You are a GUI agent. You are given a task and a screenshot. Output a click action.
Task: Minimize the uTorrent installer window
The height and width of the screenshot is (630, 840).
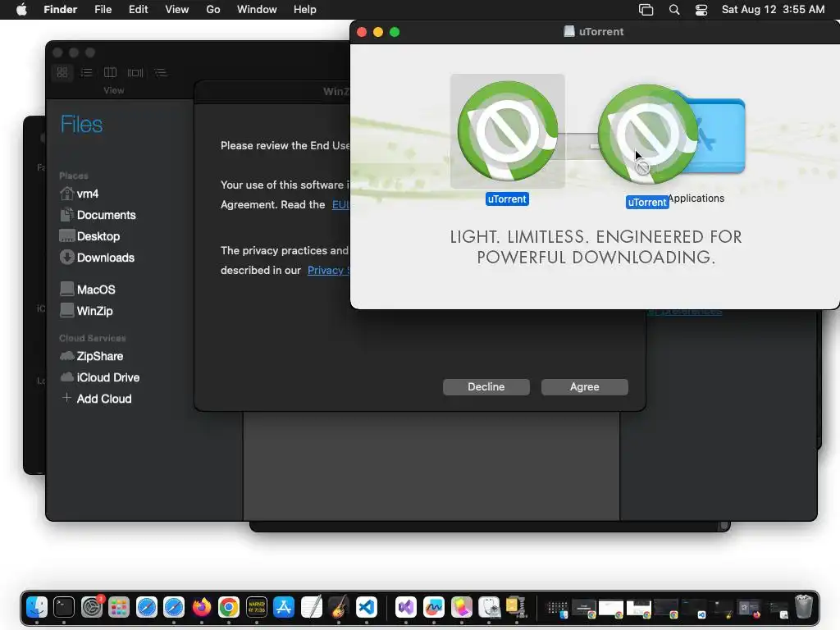pos(378,32)
